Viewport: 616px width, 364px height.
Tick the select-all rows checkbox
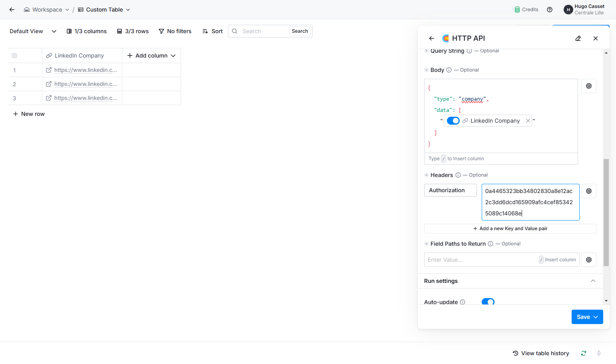[14, 56]
